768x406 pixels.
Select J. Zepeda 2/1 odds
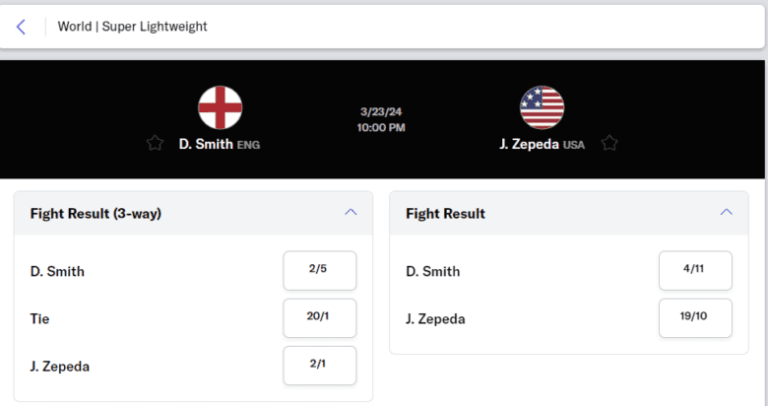[x=320, y=365]
